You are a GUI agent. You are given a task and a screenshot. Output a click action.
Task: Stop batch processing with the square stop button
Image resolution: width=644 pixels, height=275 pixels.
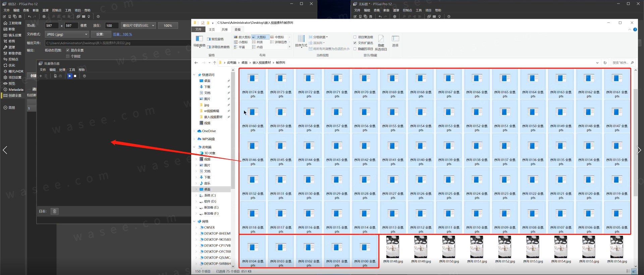point(75,76)
